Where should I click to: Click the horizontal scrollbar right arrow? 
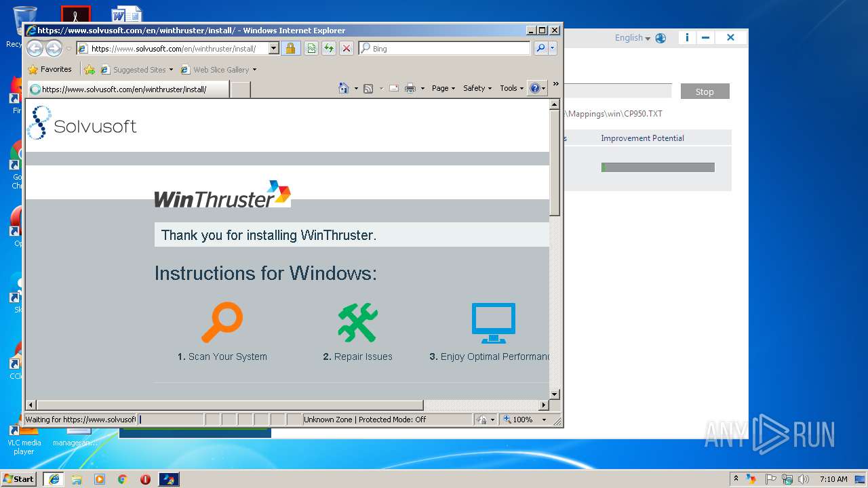pos(543,405)
